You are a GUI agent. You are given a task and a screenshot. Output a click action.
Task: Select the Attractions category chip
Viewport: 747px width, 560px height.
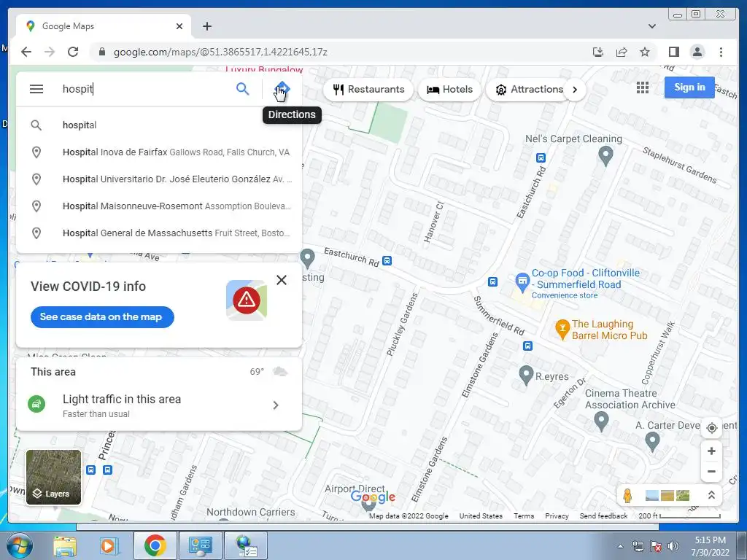(x=529, y=90)
